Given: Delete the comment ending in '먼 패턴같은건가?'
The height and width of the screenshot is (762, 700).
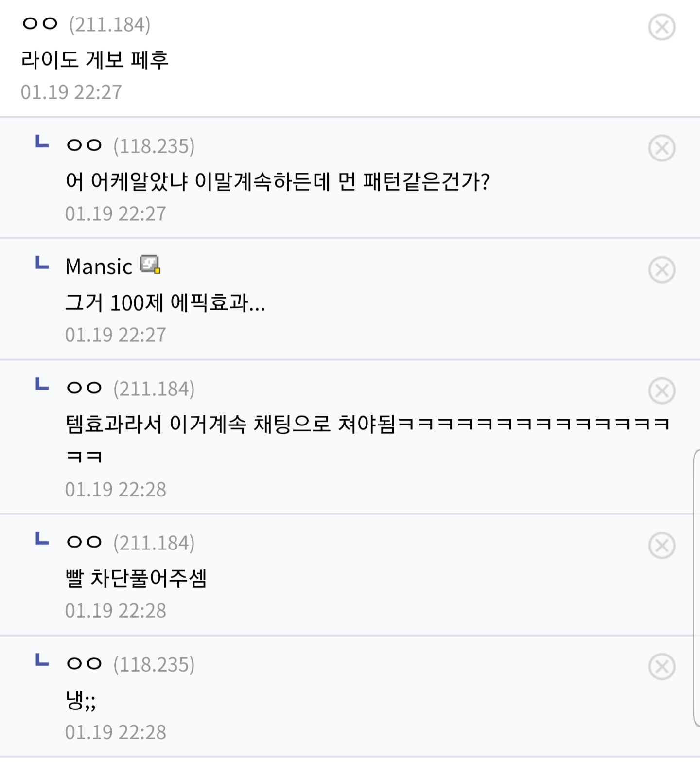Looking at the screenshot, I should (662, 148).
